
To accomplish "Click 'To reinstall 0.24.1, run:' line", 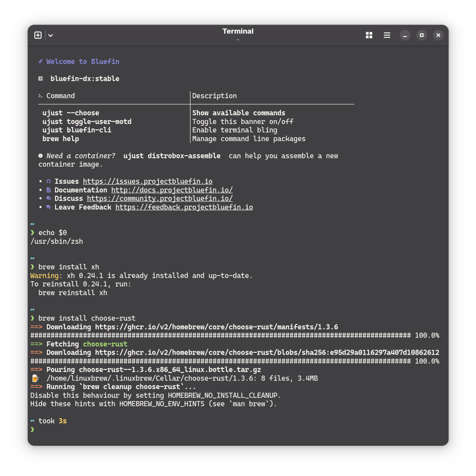I will point(81,284).
